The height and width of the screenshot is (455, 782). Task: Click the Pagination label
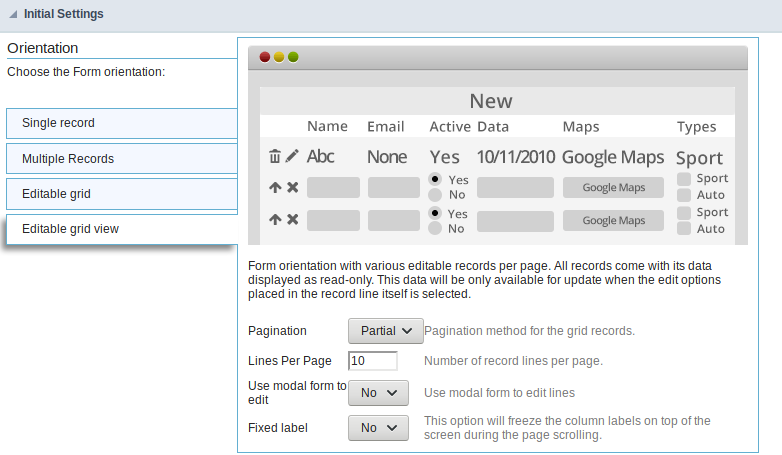point(277,331)
